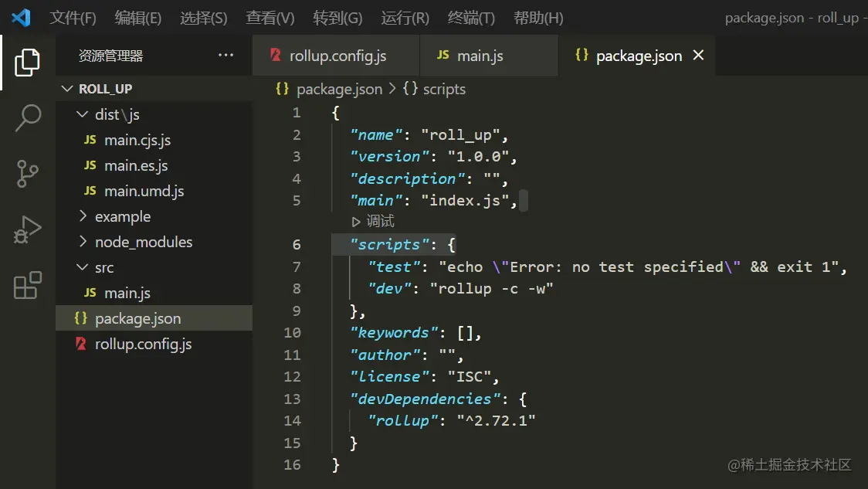Screen dimensions: 868x489
Task: Click the braces icon beside package.json in tree
Action: pos(81,318)
